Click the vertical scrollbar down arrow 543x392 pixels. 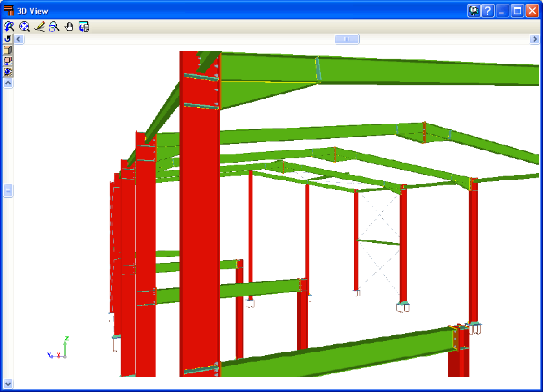(x=8, y=384)
